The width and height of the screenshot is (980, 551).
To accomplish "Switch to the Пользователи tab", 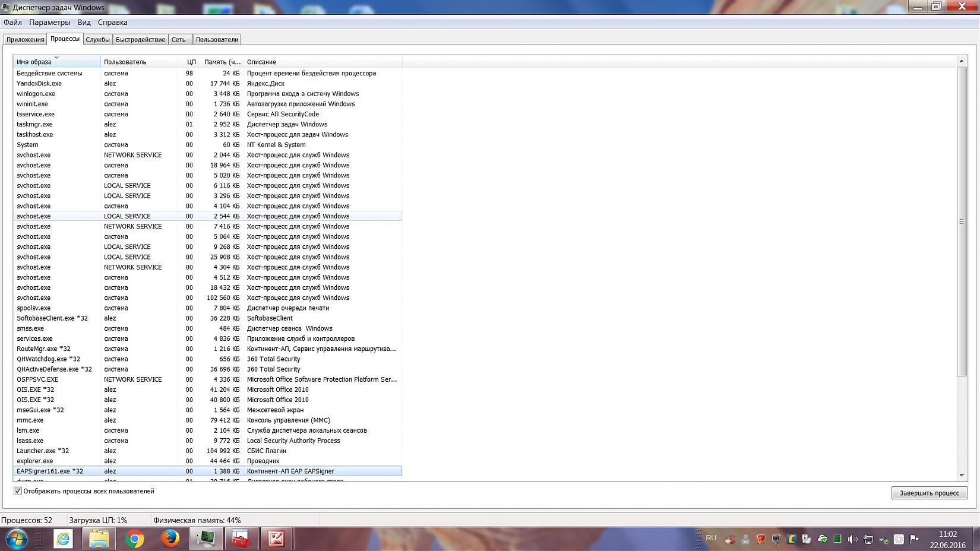I will (217, 40).
